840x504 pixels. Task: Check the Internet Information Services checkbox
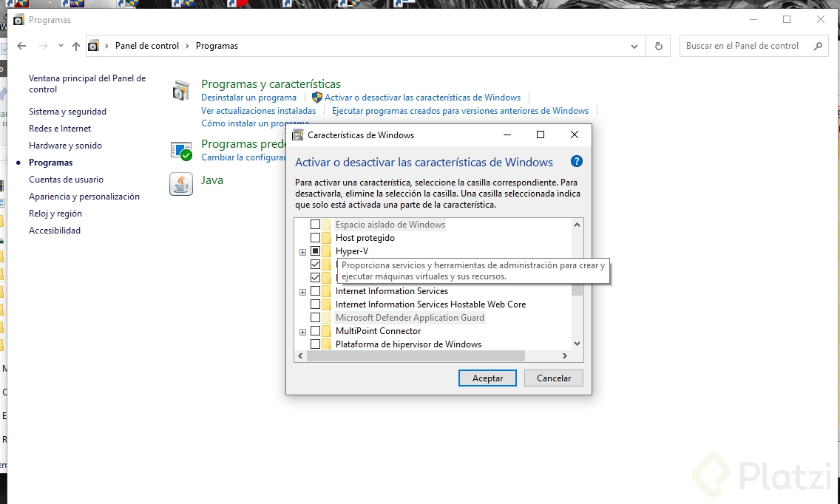(315, 291)
